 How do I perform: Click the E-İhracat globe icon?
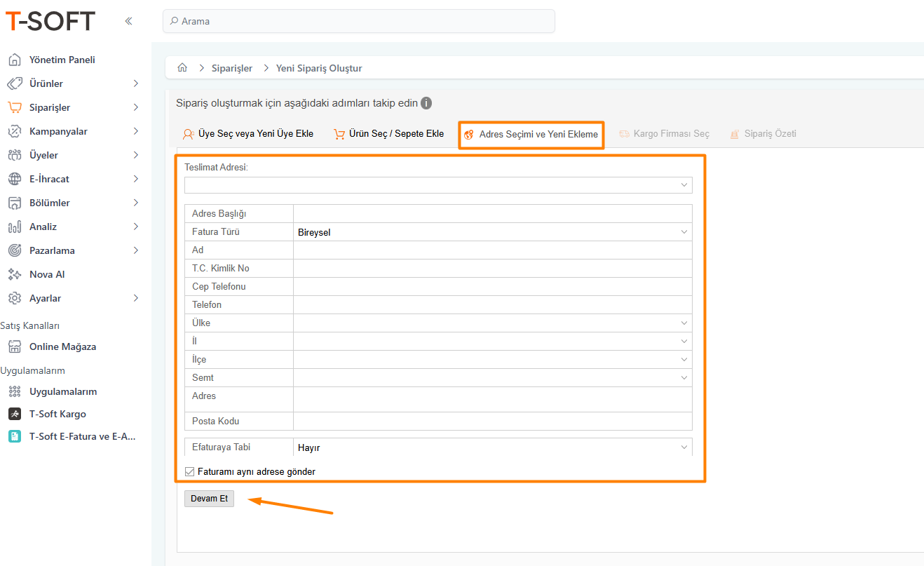click(x=15, y=179)
